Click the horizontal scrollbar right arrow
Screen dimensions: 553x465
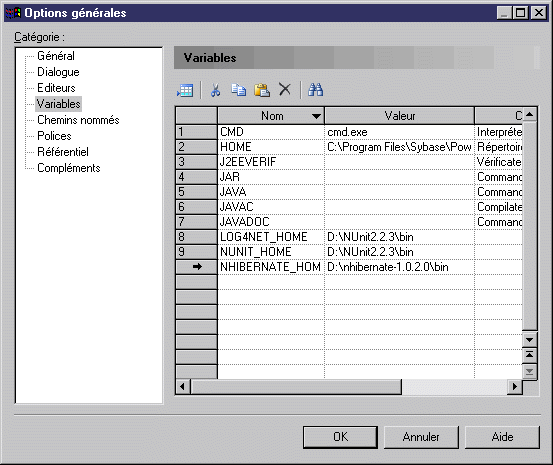(515, 387)
